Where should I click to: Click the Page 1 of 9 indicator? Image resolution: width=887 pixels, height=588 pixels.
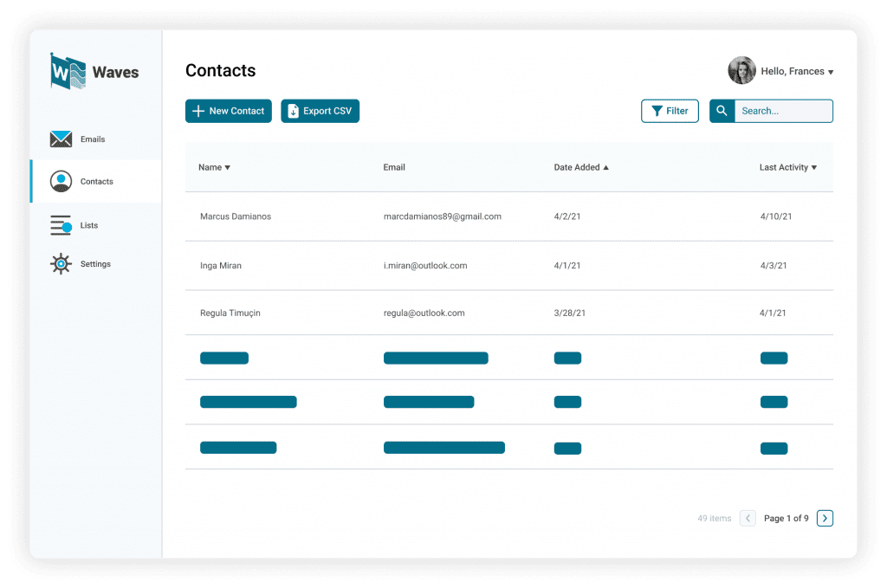pyautogui.click(x=787, y=519)
